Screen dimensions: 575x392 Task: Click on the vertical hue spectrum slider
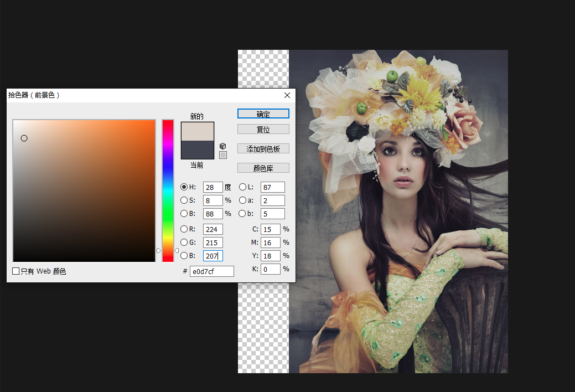pos(168,188)
